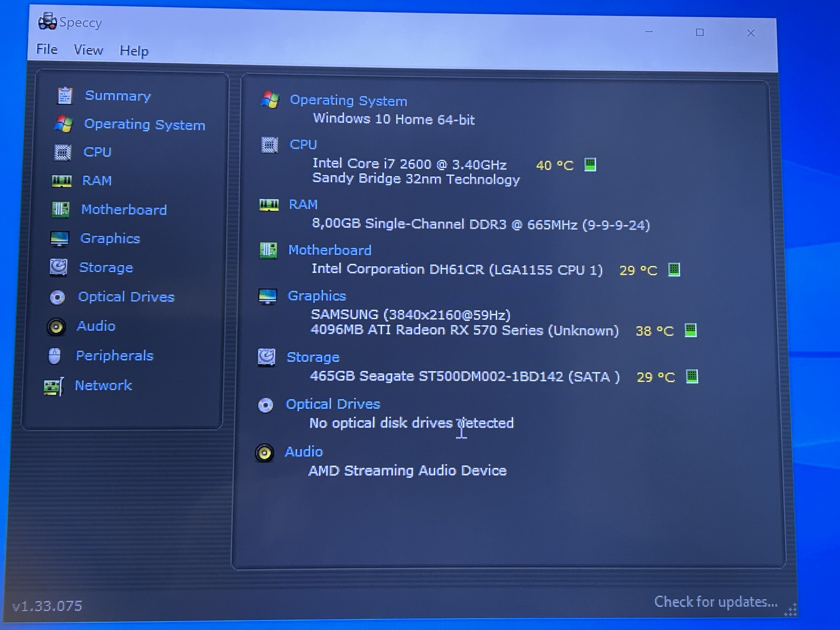
Task: Click the Graphics monitor icon in sidebar
Action: click(60, 238)
